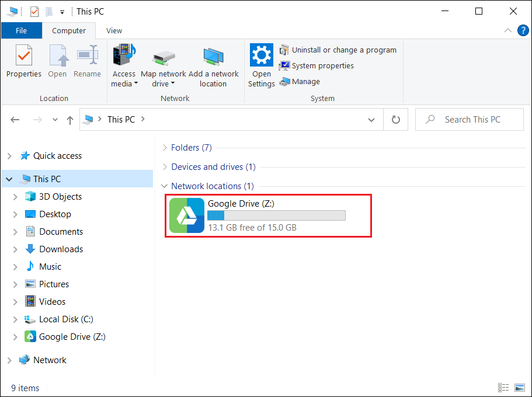
Task: Open System properties from ribbon
Action: click(322, 66)
